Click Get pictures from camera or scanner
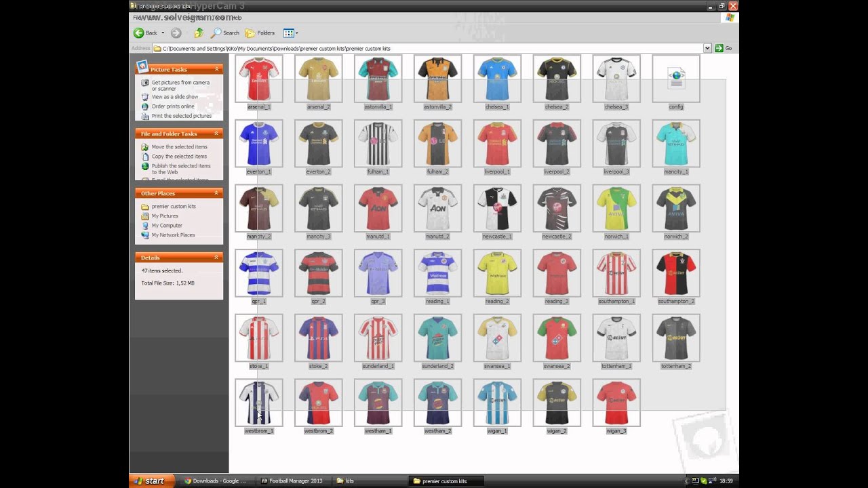Screen dimensions: 868x488 180,85
